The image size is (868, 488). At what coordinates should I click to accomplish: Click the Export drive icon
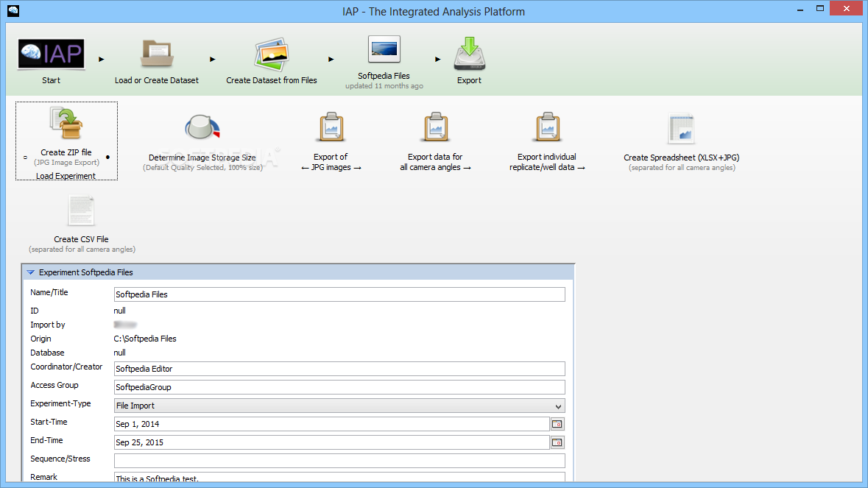tap(470, 54)
